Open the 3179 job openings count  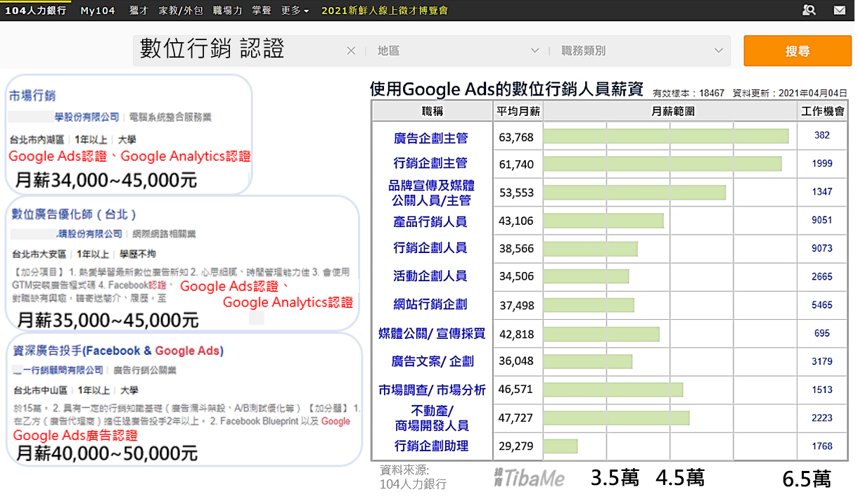point(822,361)
